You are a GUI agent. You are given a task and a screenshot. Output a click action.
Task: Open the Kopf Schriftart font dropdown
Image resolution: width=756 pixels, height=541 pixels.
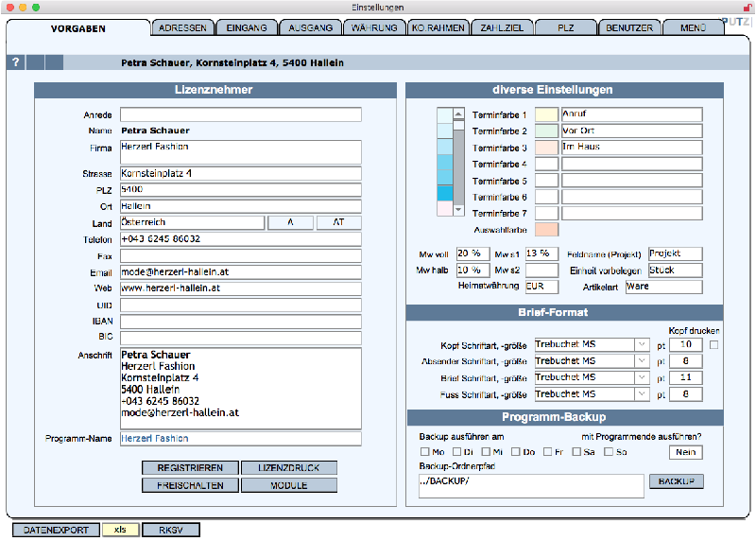tap(642, 344)
